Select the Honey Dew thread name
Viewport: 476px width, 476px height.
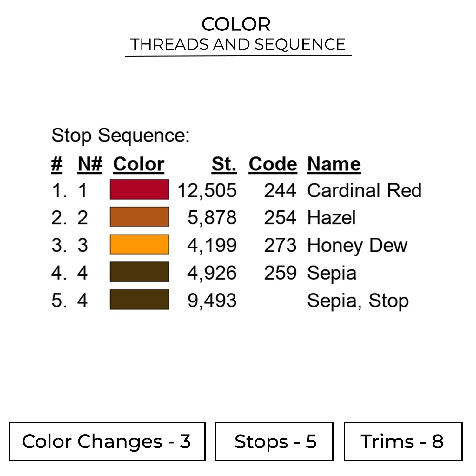357,246
